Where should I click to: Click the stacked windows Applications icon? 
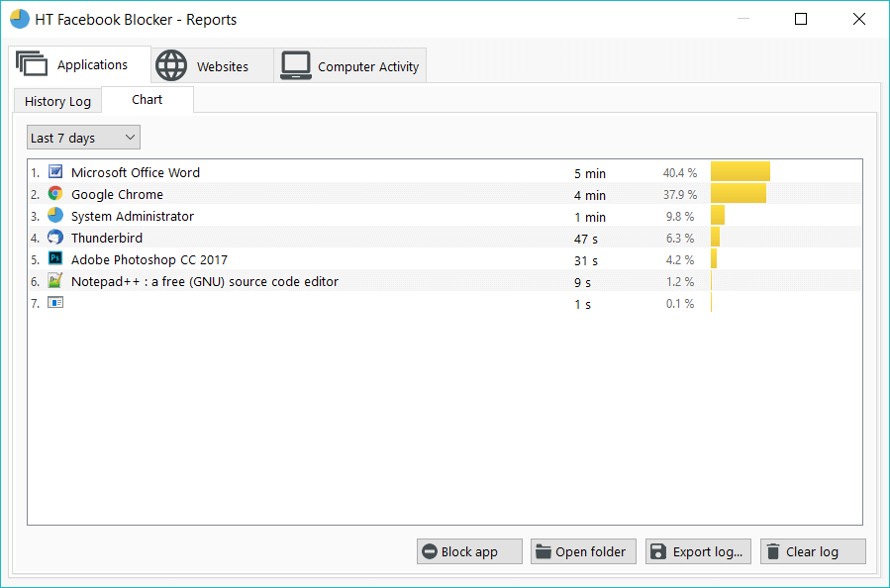(32, 63)
